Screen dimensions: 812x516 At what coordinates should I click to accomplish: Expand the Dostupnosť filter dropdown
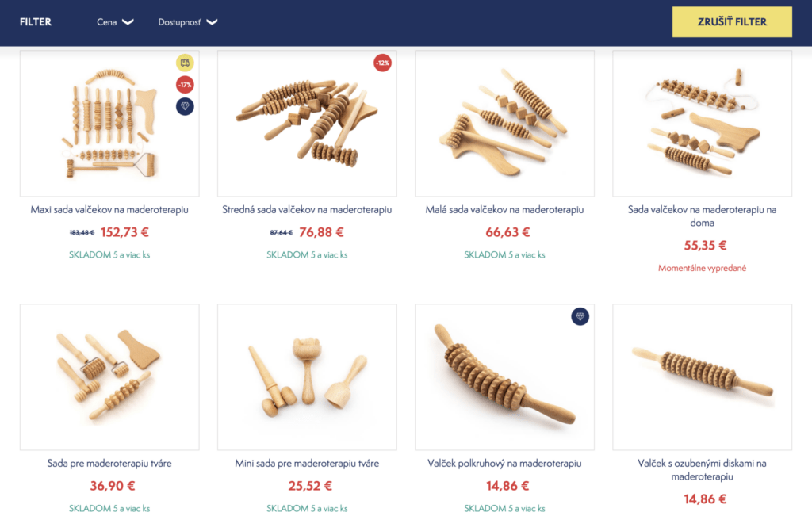[187, 22]
